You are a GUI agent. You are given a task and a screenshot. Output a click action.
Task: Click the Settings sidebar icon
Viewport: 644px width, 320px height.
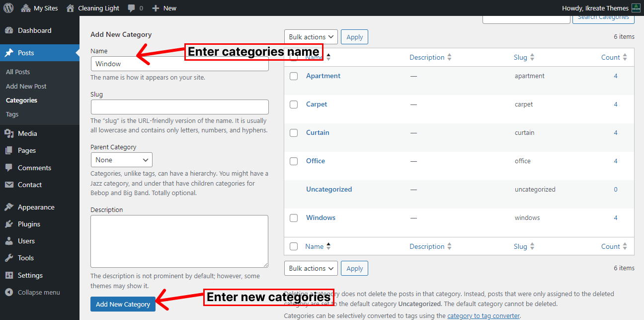9,275
